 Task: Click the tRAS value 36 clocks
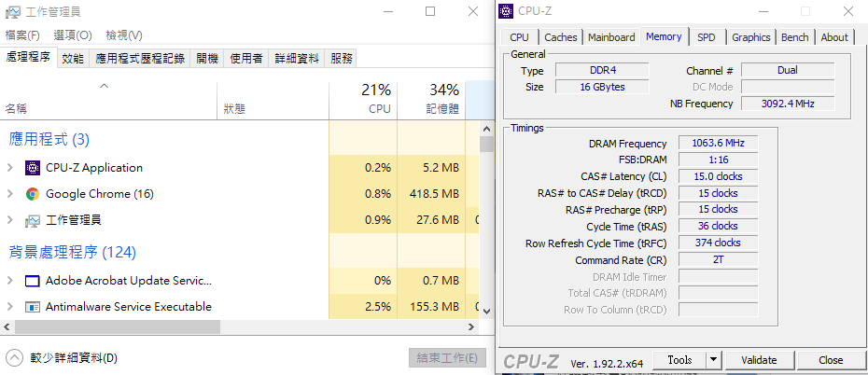[718, 227]
